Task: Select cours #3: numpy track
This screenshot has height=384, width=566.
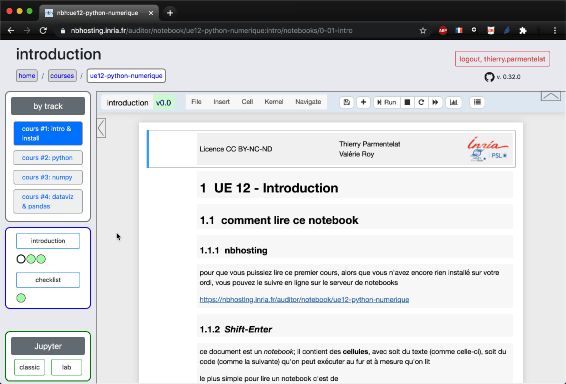Action: click(48, 177)
